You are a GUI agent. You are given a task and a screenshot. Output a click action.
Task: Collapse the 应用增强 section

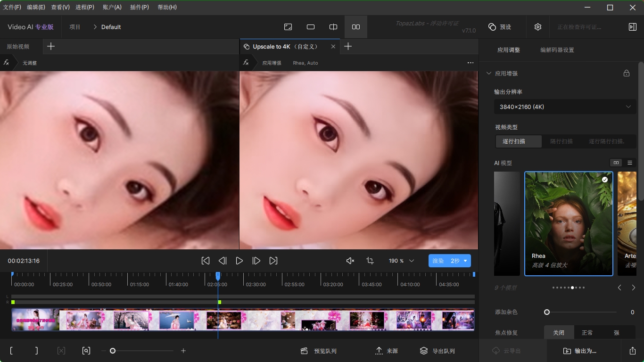[489, 74]
